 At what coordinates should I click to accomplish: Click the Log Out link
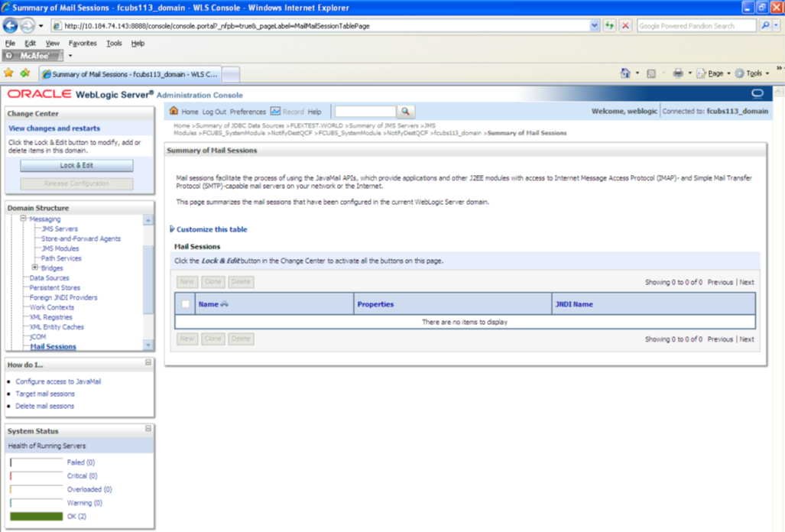214,112
